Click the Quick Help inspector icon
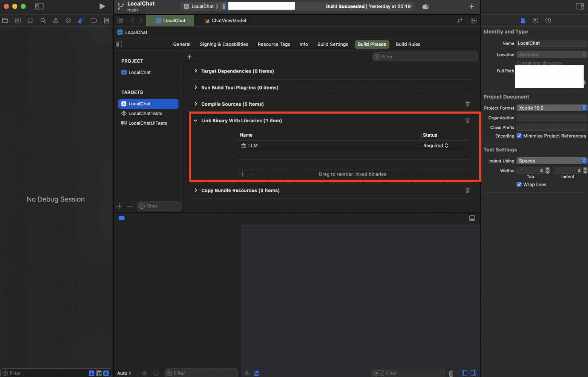 tap(548, 21)
